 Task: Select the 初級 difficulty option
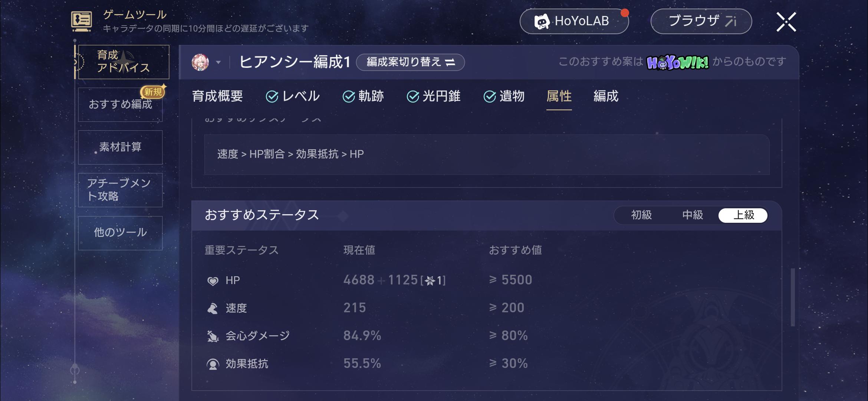tap(641, 215)
